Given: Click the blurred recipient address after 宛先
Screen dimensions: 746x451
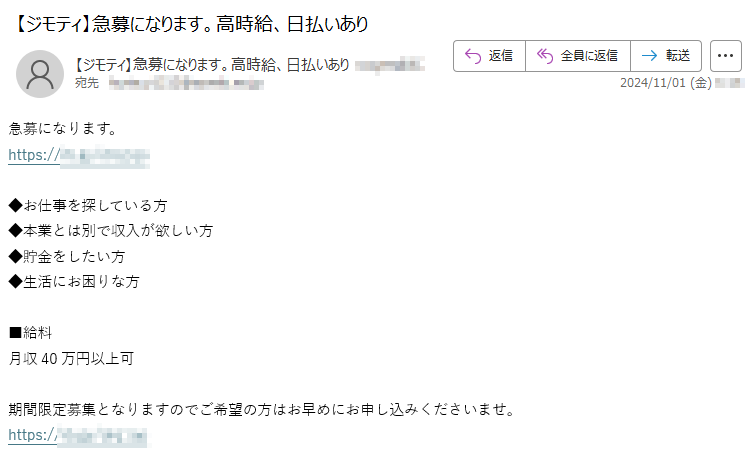Looking at the screenshot, I should click(186, 84).
